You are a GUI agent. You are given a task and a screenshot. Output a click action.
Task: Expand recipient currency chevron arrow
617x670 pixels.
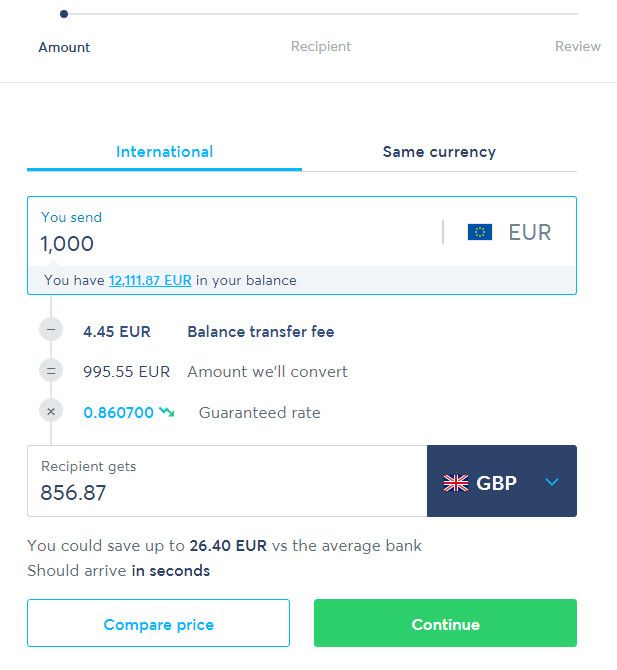[x=552, y=483]
